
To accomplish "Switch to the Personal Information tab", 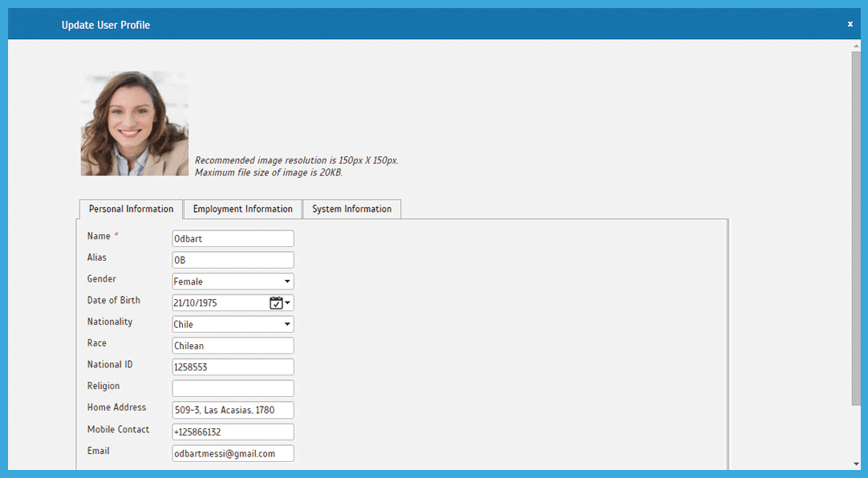I will pos(132,209).
